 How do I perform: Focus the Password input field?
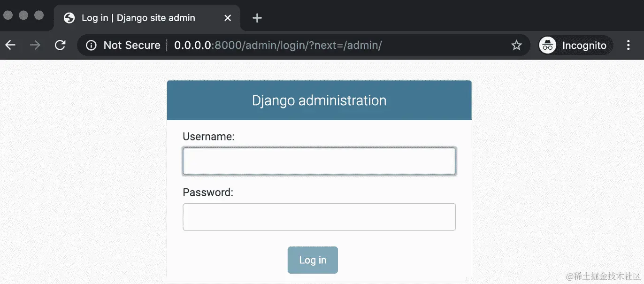click(319, 217)
